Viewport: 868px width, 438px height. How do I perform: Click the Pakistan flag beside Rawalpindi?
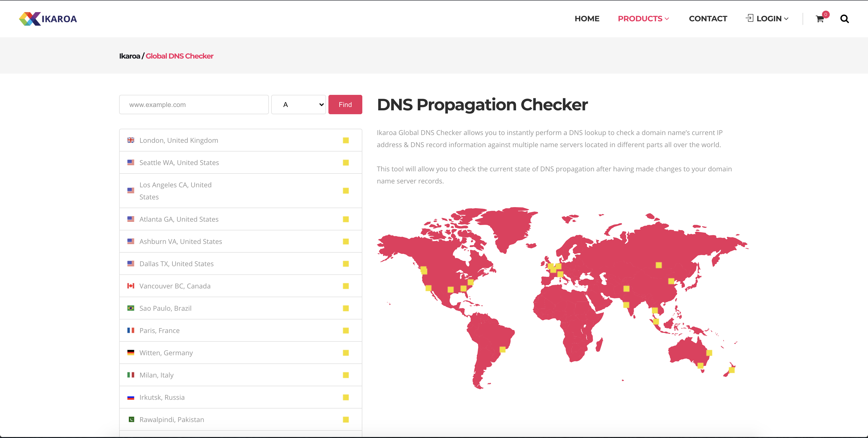pos(132,419)
